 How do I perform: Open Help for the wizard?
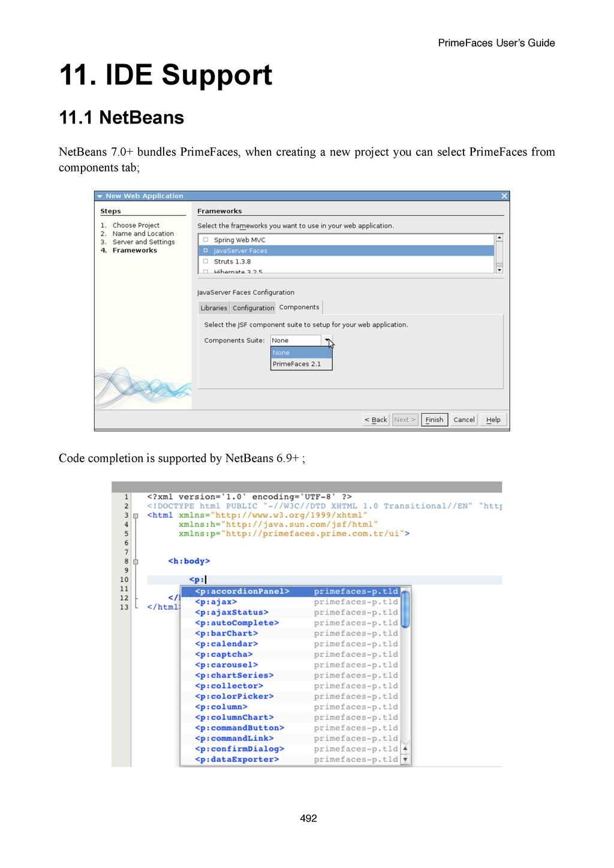pos(493,420)
